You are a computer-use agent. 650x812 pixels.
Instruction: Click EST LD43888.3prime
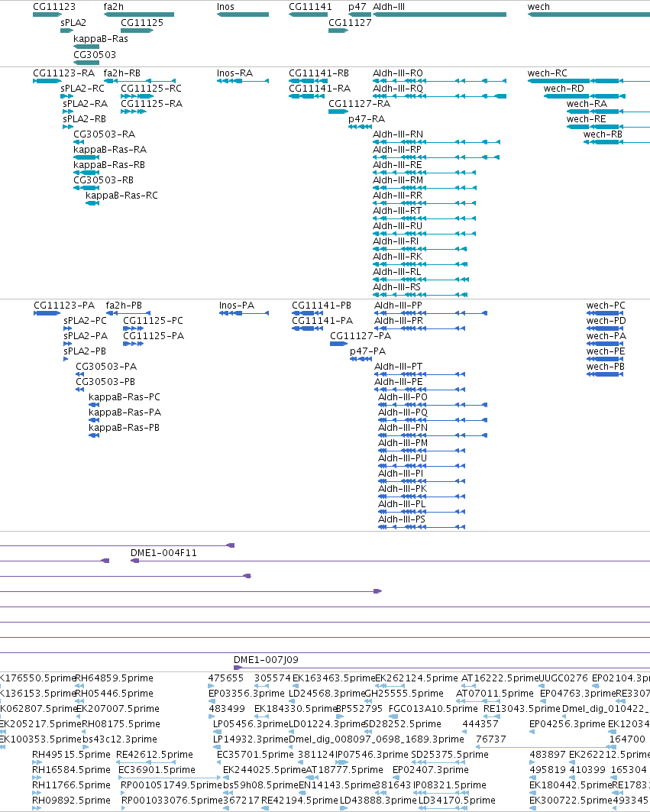(x=378, y=801)
